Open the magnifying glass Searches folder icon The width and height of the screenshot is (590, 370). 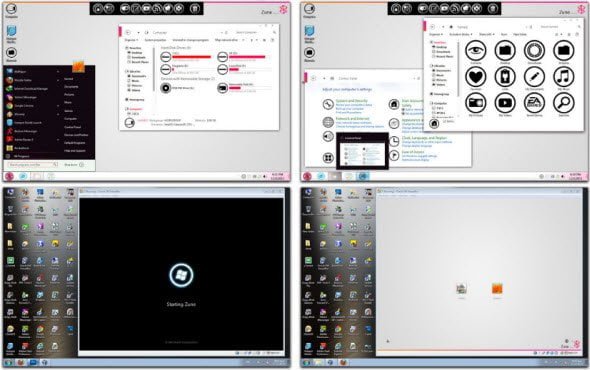click(x=563, y=103)
